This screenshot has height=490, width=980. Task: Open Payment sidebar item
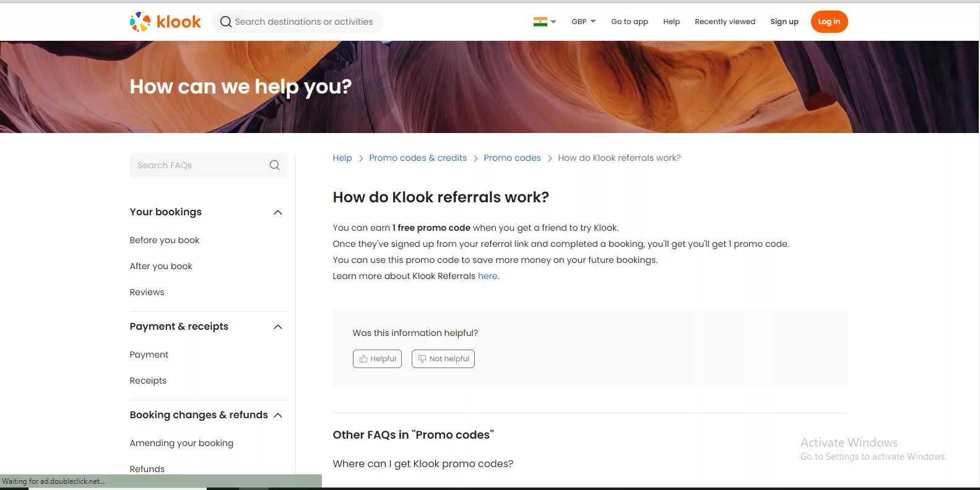click(x=149, y=355)
